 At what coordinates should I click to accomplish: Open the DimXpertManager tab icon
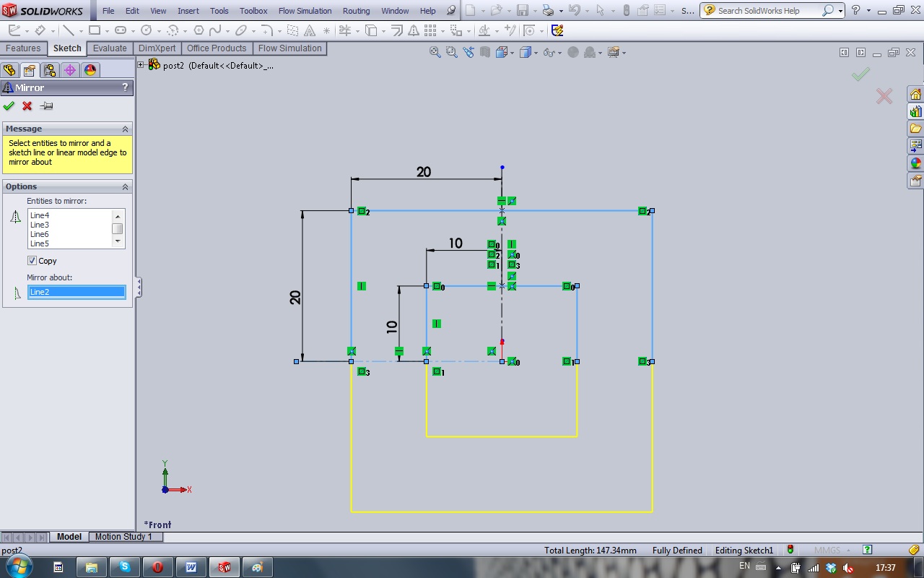pos(69,70)
